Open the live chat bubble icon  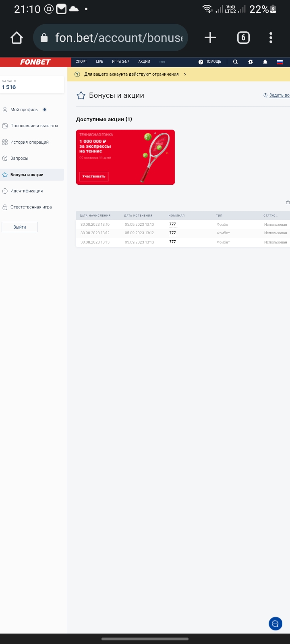[x=275, y=623]
